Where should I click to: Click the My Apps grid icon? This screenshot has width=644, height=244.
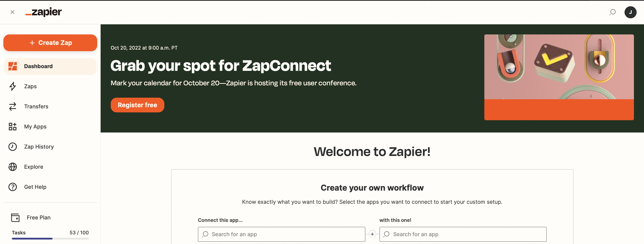13,127
